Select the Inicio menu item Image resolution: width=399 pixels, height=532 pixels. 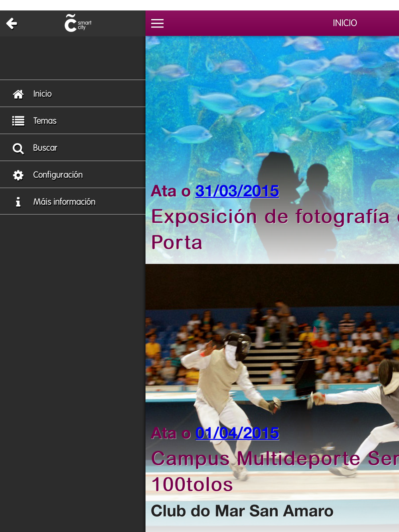point(73,94)
